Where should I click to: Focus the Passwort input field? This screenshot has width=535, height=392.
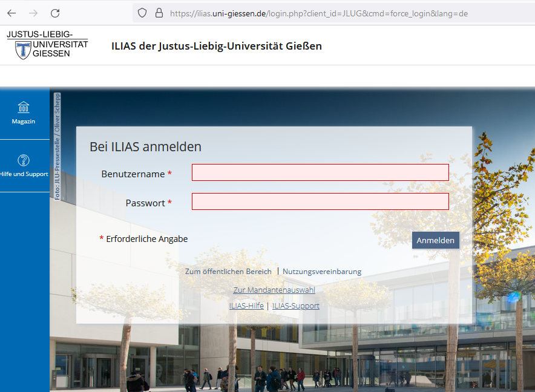[320, 201]
